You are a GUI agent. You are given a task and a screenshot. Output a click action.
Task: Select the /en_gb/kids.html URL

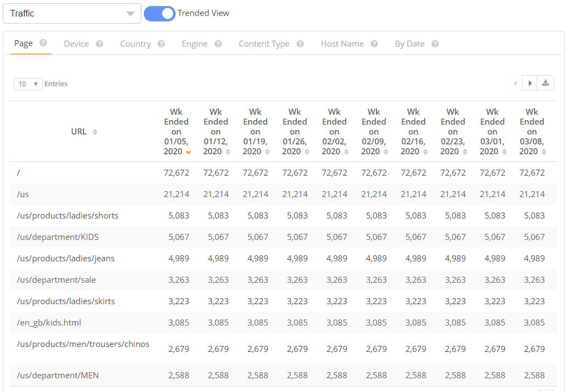coord(49,322)
